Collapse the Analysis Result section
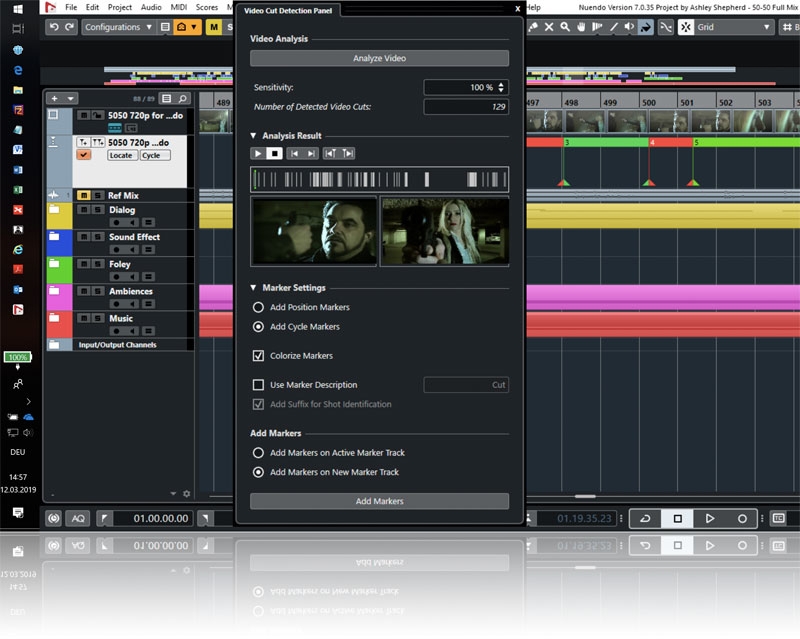Image resolution: width=800 pixels, height=639 pixels. 254,135
